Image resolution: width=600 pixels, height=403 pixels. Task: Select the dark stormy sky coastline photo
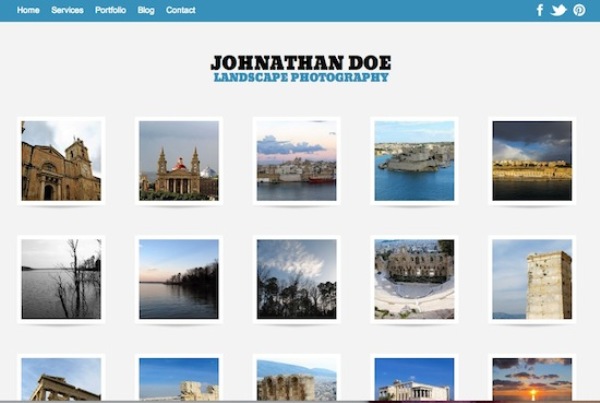(x=532, y=161)
